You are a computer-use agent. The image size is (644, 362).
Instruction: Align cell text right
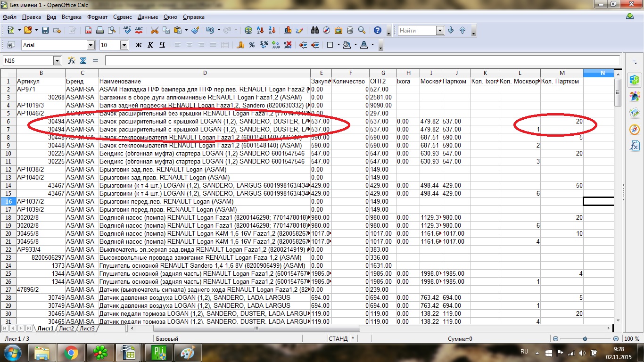(201, 45)
